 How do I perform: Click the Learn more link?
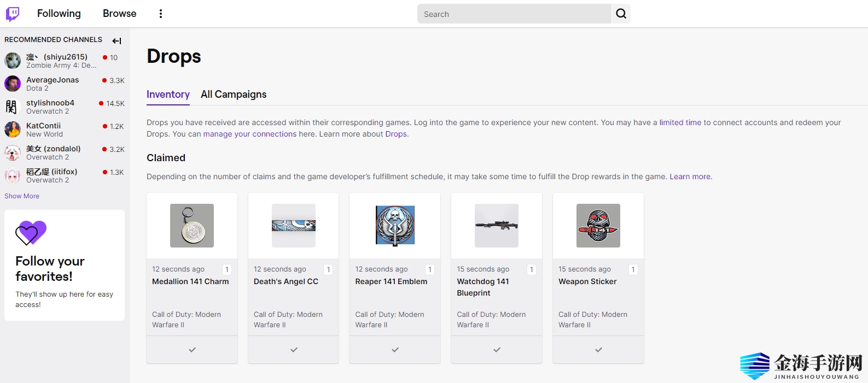(690, 176)
